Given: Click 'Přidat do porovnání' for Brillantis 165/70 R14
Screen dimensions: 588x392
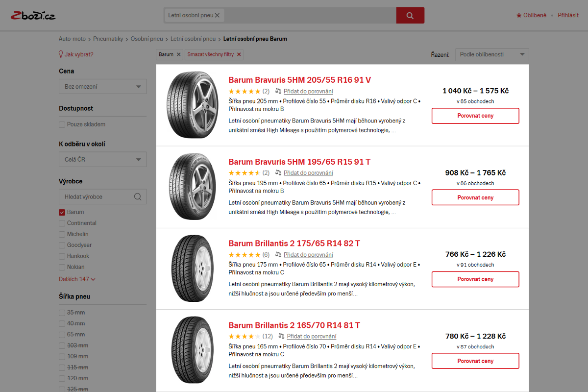Looking at the screenshot, I should (x=312, y=336).
